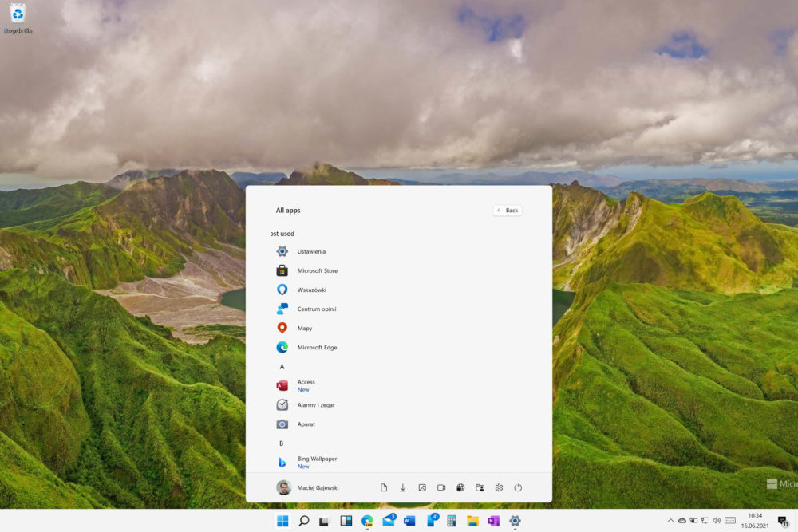Open the volume speaker tray icon
The width and height of the screenshot is (798, 532).
coord(717,520)
